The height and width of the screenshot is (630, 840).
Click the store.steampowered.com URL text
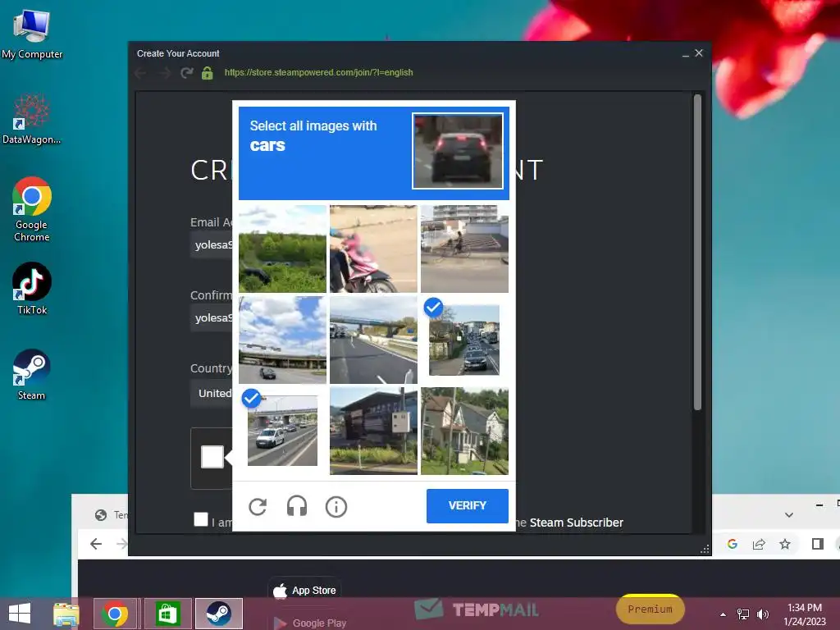(319, 72)
